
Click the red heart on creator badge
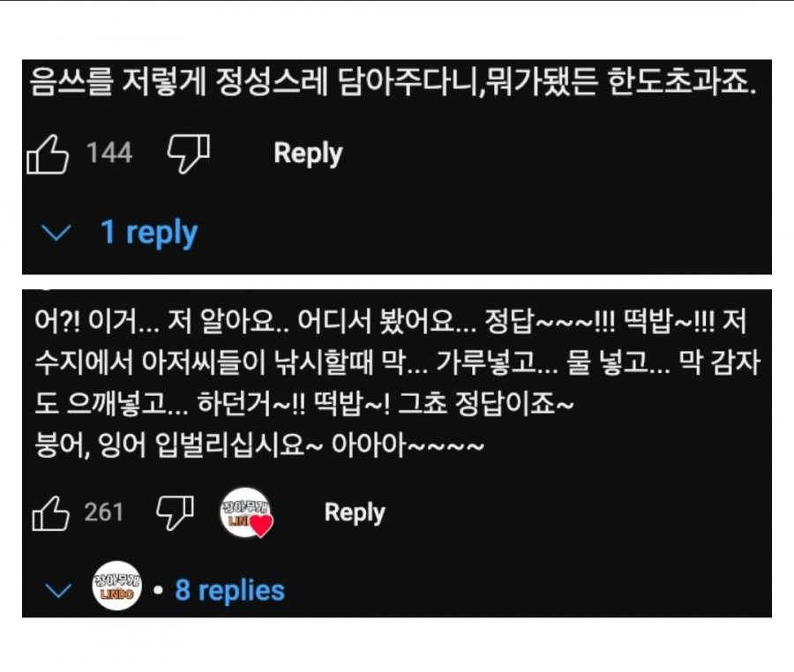262,526
